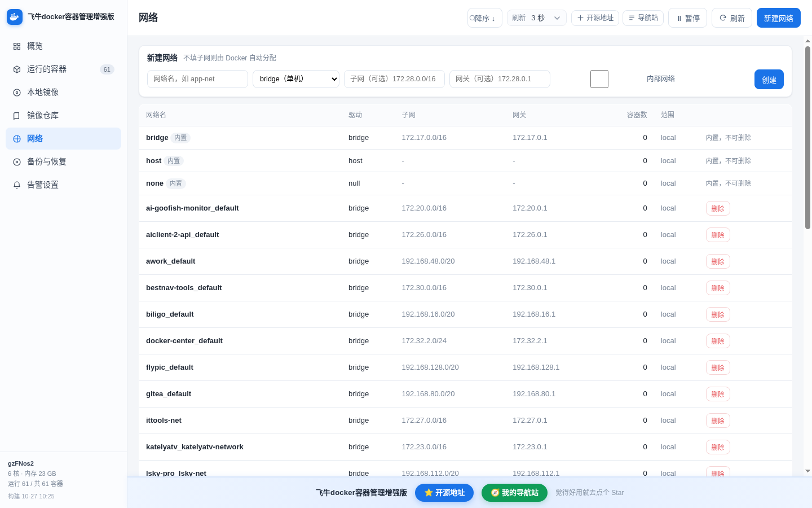Select the 本地镜像 disc icon in the sidebar
The width and height of the screenshot is (812, 508).
click(x=17, y=93)
